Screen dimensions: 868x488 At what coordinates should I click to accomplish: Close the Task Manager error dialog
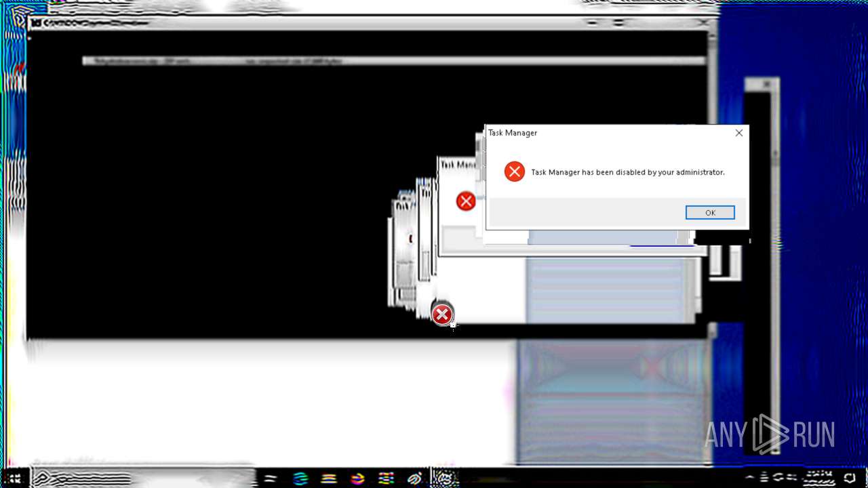[x=738, y=133]
